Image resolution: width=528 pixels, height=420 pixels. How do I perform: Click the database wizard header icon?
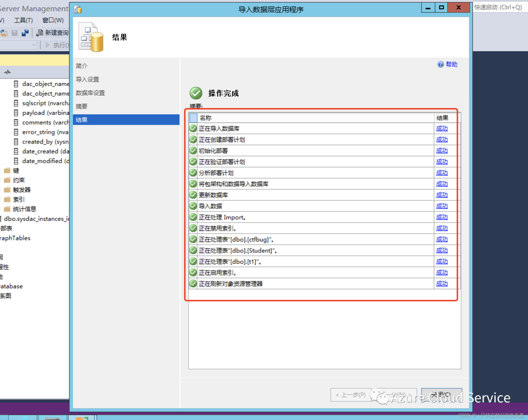[x=91, y=37]
